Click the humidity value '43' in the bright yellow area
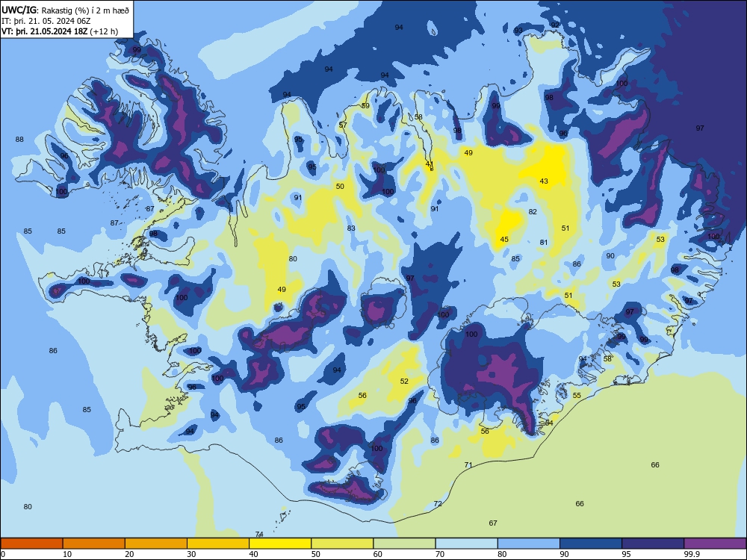Screen dimensions: 747x560 (x=544, y=181)
